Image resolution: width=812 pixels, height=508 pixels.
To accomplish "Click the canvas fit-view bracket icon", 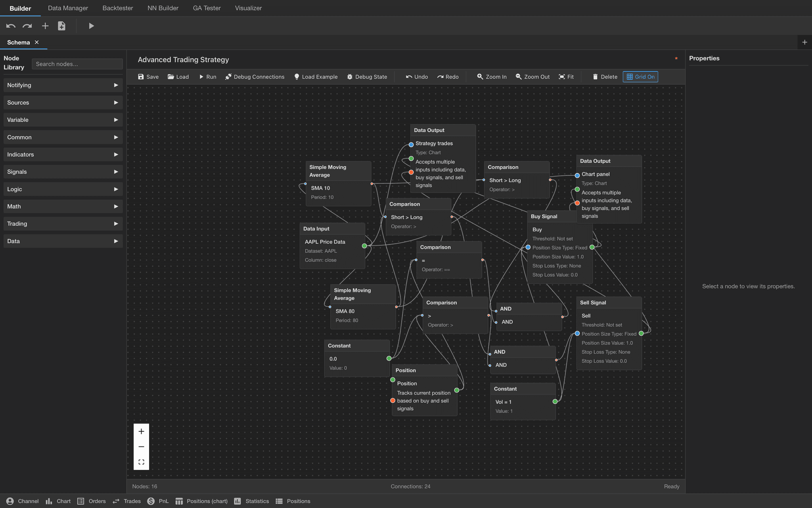I will click(x=141, y=462).
